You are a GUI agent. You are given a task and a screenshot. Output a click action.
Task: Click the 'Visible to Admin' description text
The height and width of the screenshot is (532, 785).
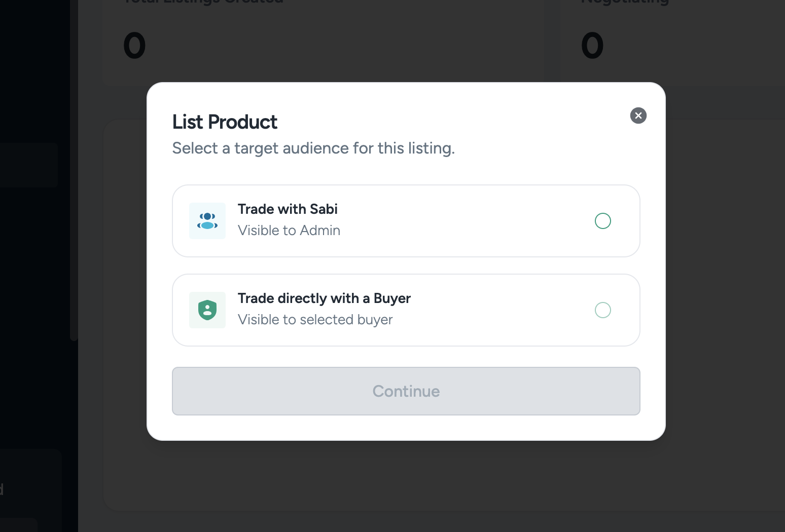coord(289,231)
